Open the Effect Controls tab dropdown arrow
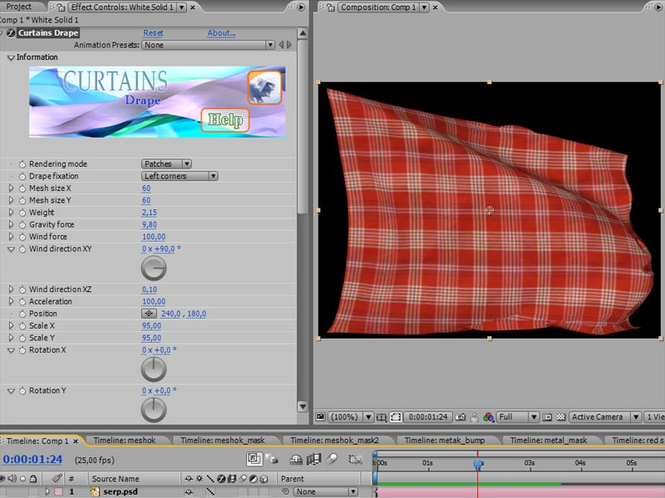665x498 pixels. 182,7
